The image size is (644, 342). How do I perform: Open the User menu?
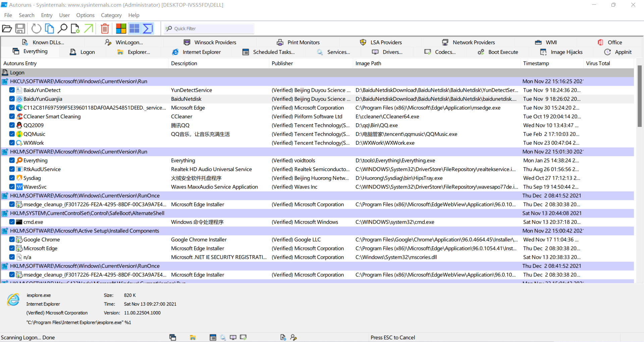(64, 15)
